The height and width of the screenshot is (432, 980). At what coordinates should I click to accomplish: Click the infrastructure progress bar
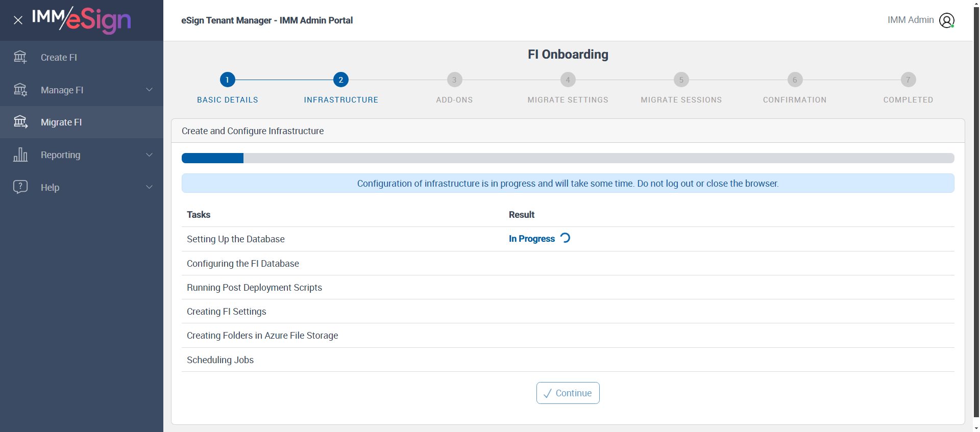568,158
